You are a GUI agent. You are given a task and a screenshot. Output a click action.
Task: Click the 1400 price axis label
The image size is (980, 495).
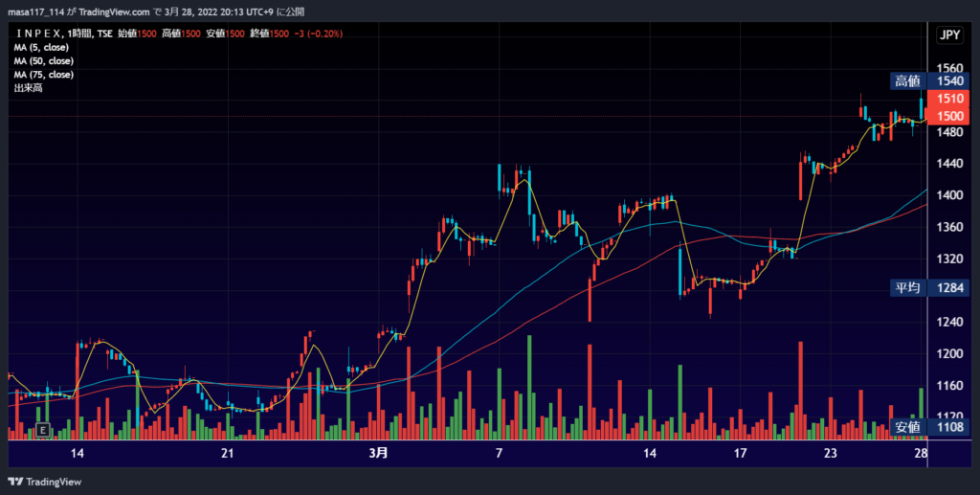tap(949, 195)
